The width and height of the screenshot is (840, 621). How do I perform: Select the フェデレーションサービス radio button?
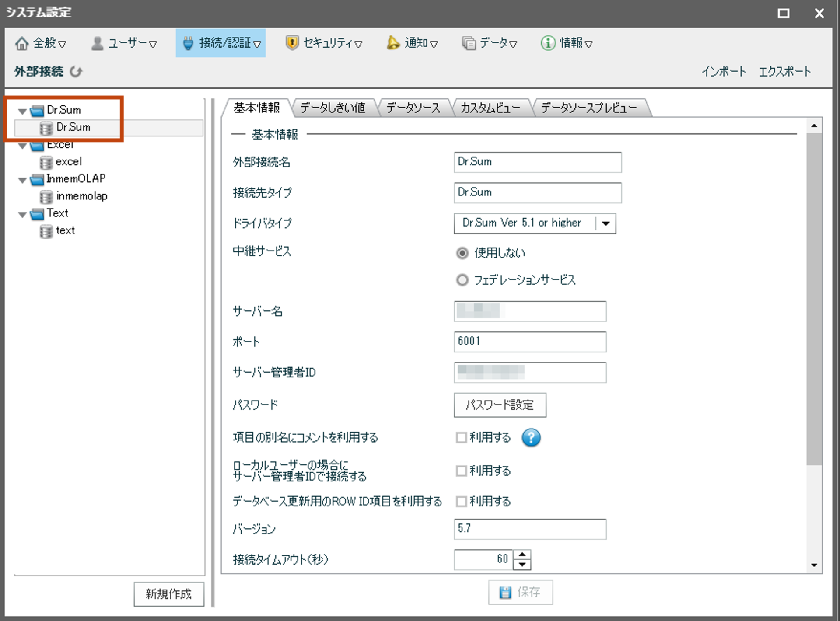(462, 280)
